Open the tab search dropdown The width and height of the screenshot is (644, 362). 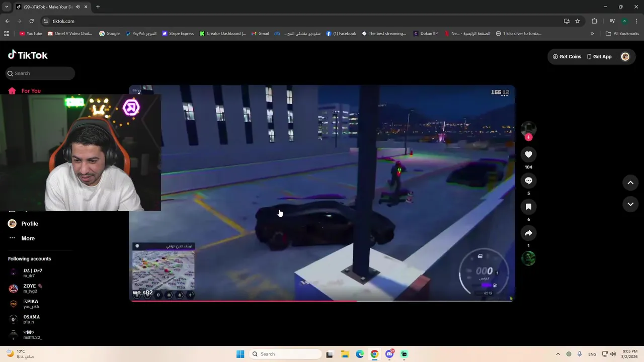coord(7,7)
